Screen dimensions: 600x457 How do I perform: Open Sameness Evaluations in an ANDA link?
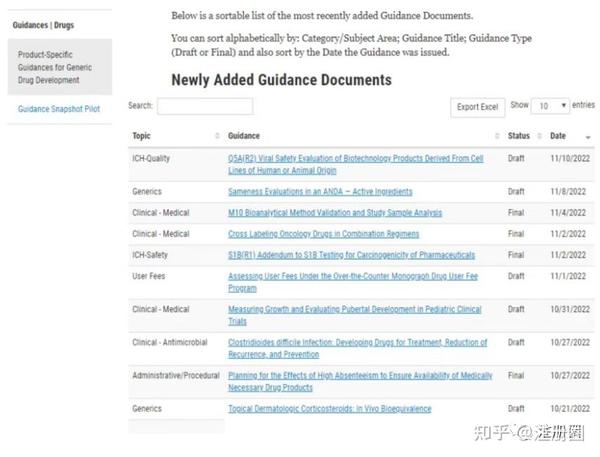coord(320,192)
